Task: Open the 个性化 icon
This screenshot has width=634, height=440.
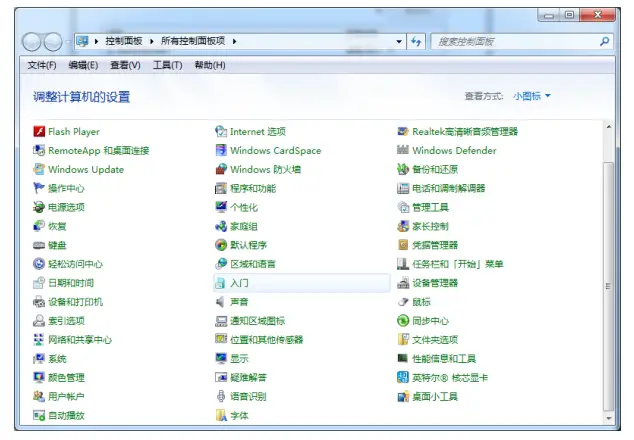Action: point(221,207)
